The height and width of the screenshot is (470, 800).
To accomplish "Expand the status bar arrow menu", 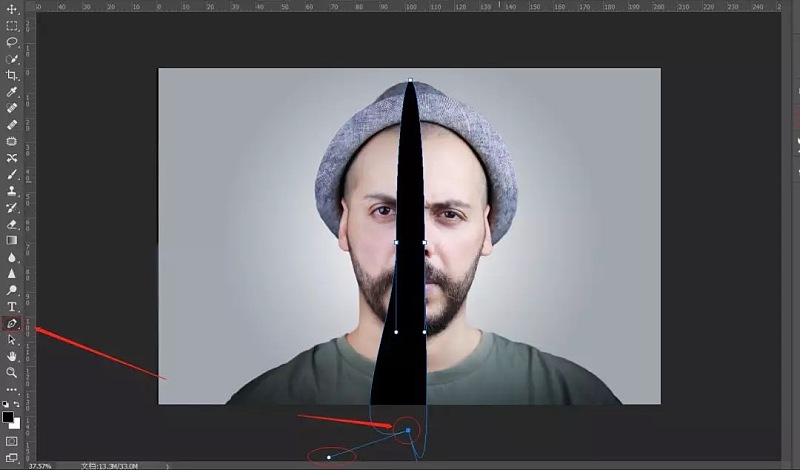I will 167,466.
